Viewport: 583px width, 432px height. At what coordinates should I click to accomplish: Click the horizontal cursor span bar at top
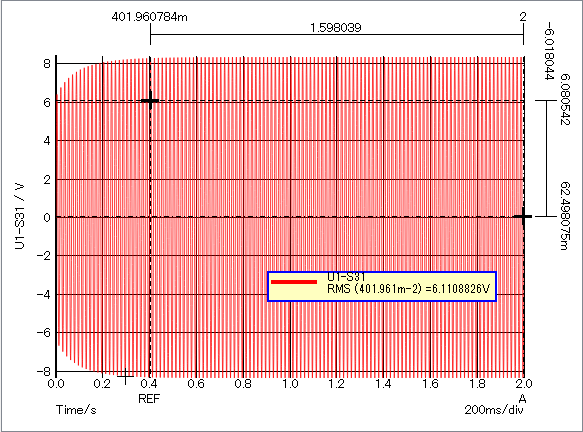[x=337, y=35]
